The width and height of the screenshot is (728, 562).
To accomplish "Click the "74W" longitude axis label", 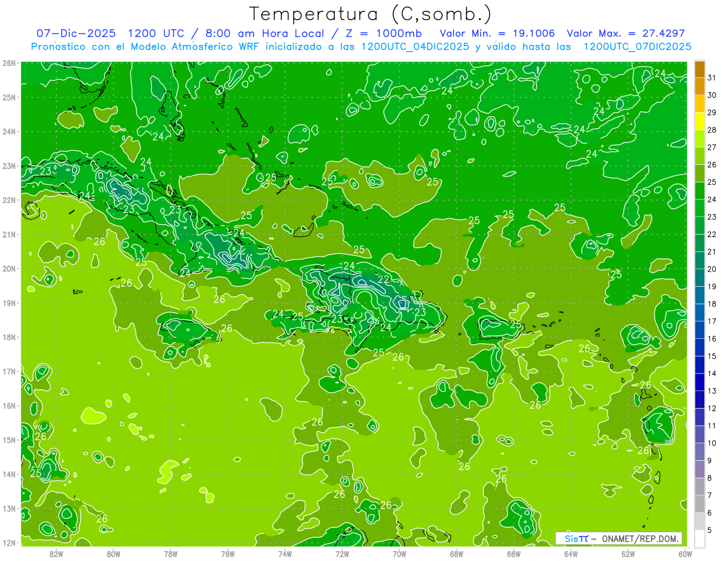I will (x=285, y=554).
